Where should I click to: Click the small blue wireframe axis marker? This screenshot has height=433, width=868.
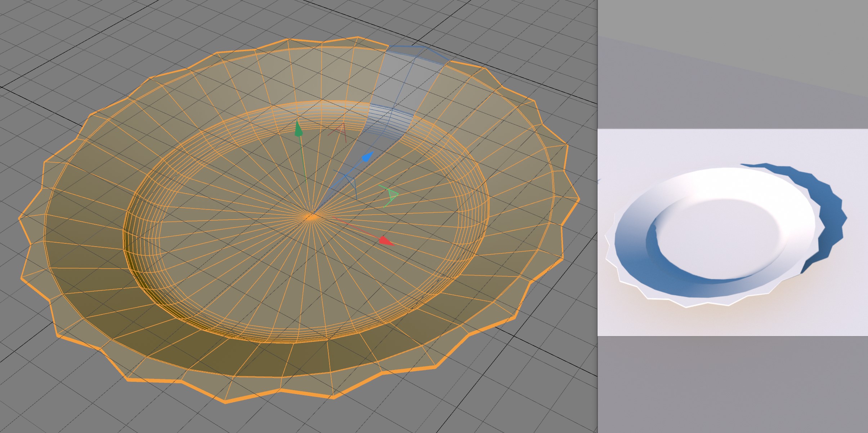click(347, 184)
